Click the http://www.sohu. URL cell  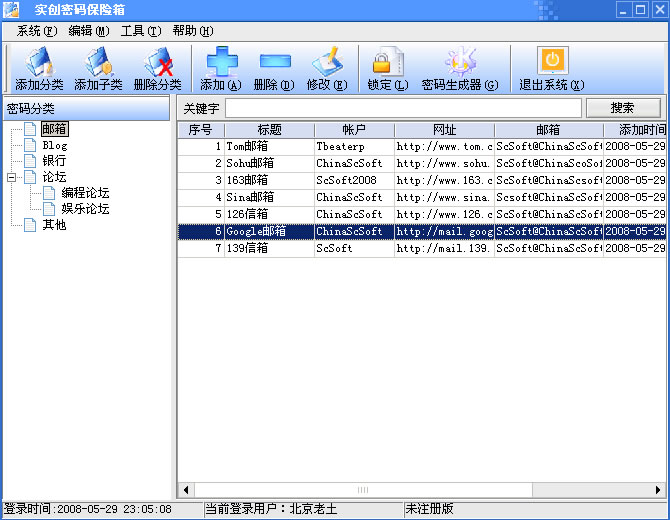click(x=445, y=164)
